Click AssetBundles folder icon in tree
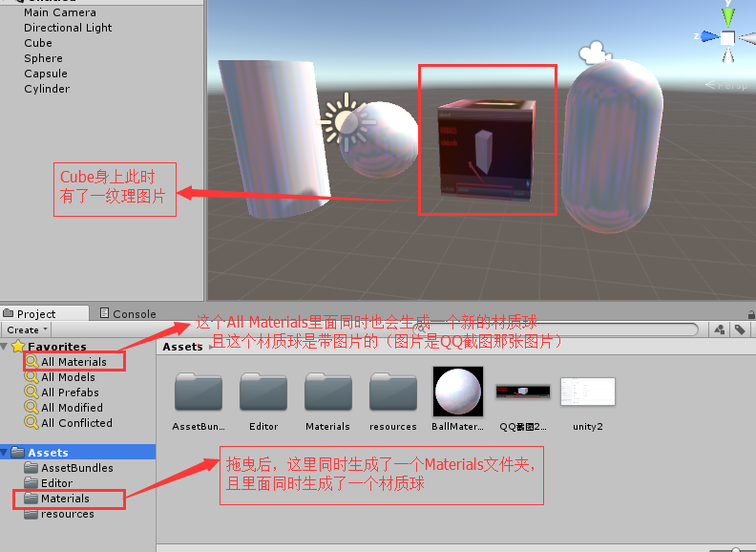 (31, 467)
